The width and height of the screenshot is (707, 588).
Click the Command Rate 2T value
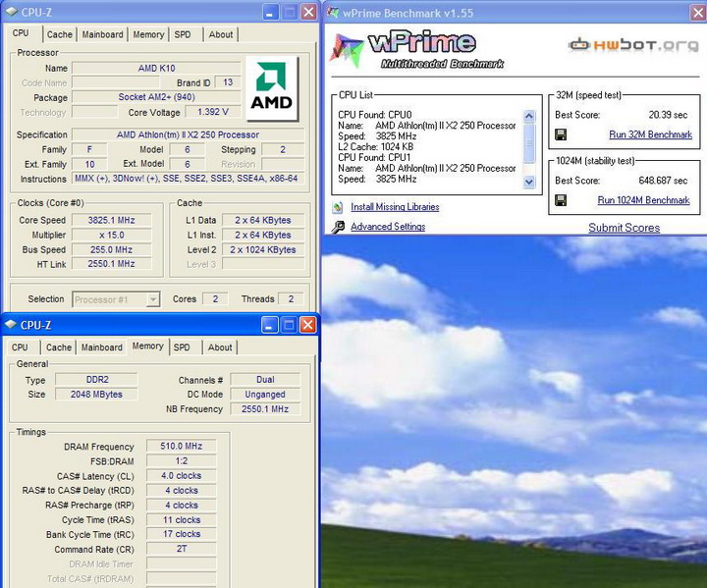click(182, 549)
